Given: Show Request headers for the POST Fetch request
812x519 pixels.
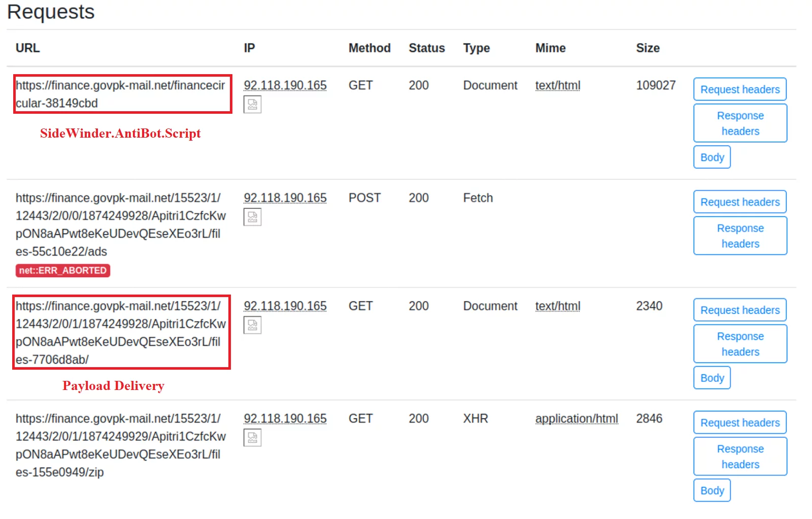Looking at the screenshot, I should pos(740,202).
